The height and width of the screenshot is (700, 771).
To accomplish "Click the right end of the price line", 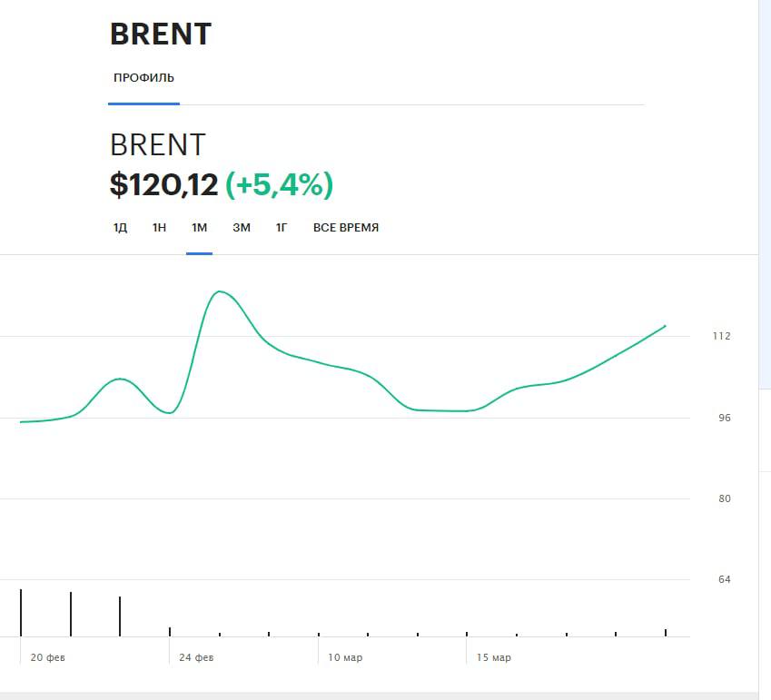I will coord(665,326).
